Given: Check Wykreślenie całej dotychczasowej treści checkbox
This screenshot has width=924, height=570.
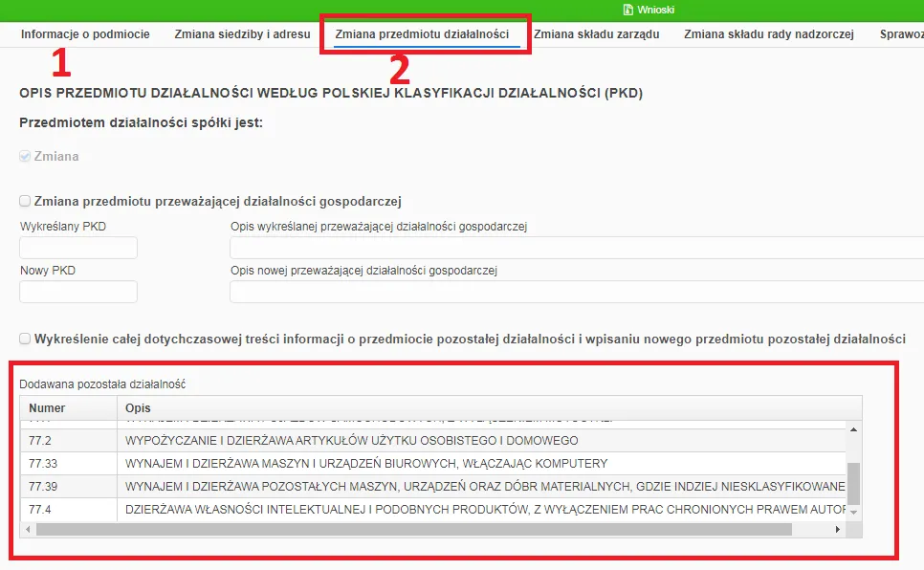Looking at the screenshot, I should click(x=25, y=339).
